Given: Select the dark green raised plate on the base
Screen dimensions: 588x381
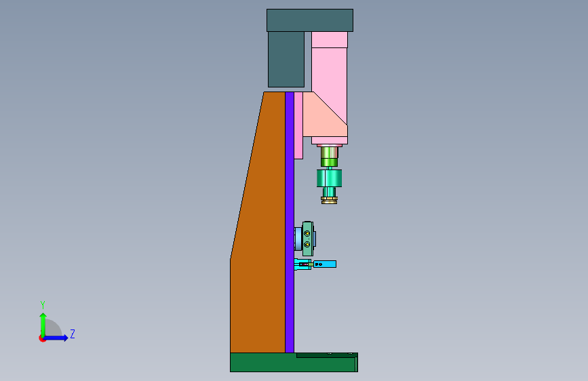Looking at the screenshot, I should pyautogui.click(x=327, y=355).
